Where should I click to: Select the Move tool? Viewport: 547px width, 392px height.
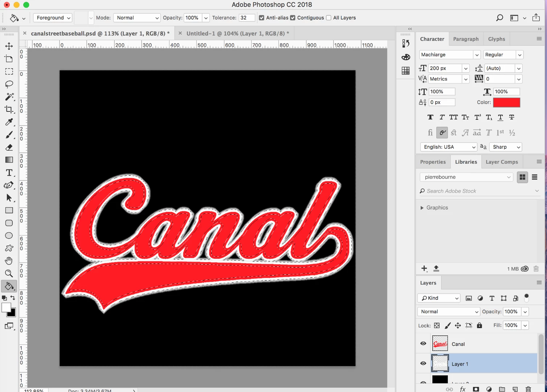[x=9, y=46]
